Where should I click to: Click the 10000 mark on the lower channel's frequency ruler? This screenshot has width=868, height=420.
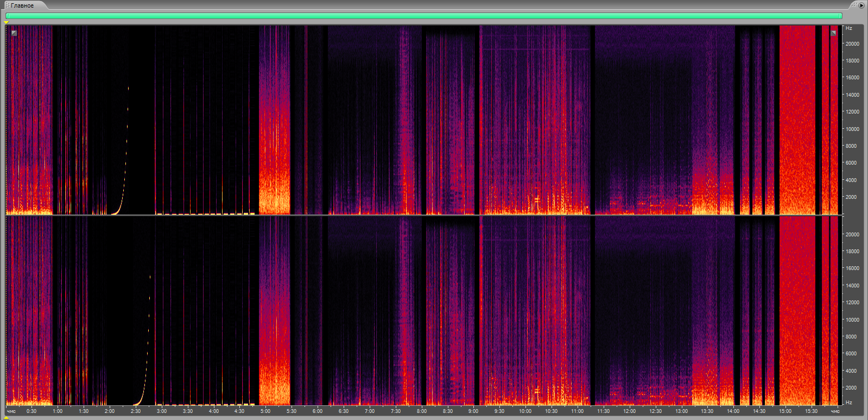pos(852,320)
